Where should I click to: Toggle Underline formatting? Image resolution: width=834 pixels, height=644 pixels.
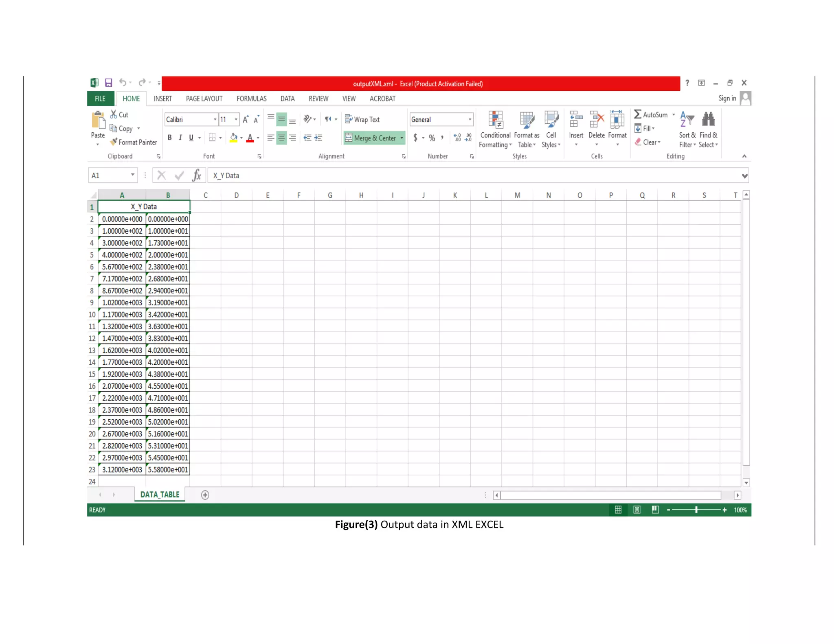pos(191,138)
